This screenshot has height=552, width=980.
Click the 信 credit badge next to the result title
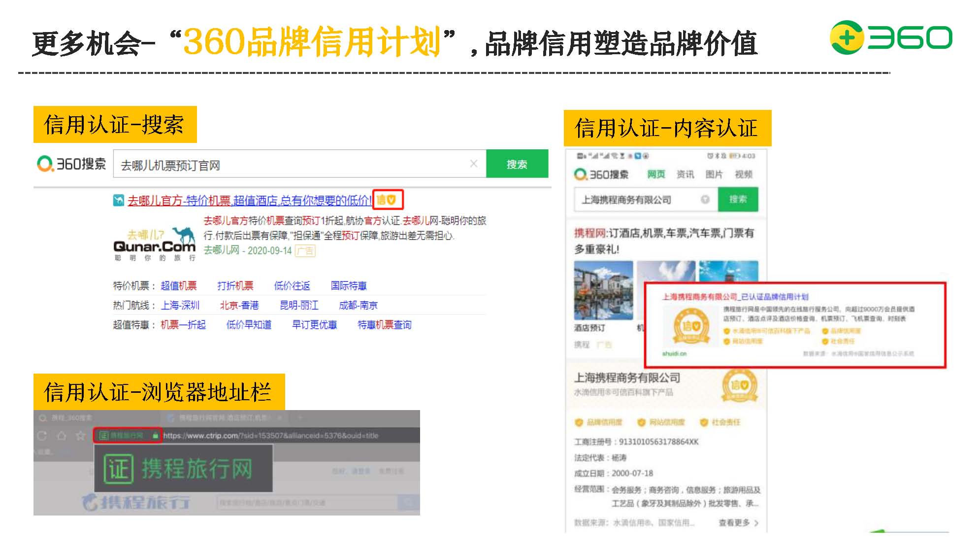click(x=387, y=200)
